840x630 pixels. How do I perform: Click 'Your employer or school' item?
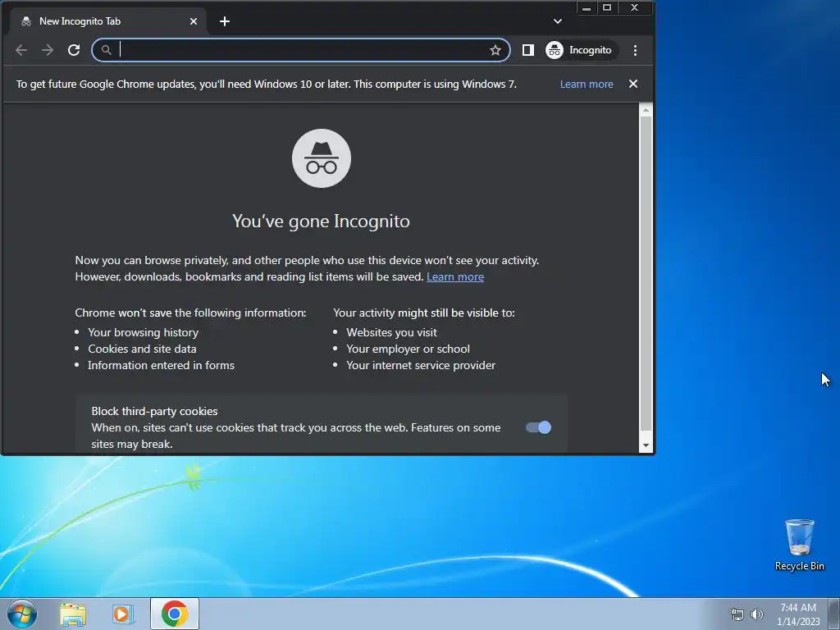click(x=408, y=349)
